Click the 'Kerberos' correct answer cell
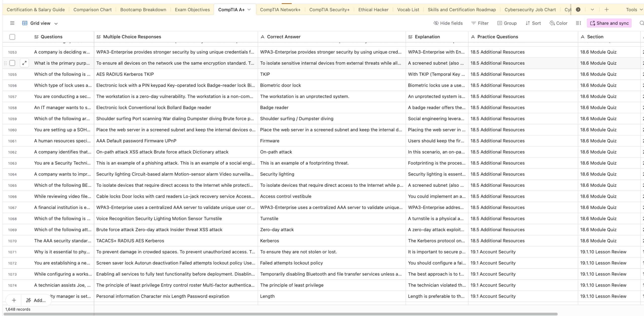The image size is (644, 316). pyautogui.click(x=332, y=241)
